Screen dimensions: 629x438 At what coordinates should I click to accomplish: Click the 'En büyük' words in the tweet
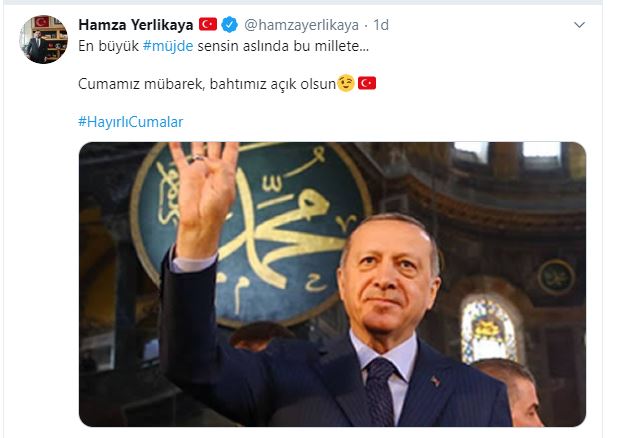tap(108, 46)
